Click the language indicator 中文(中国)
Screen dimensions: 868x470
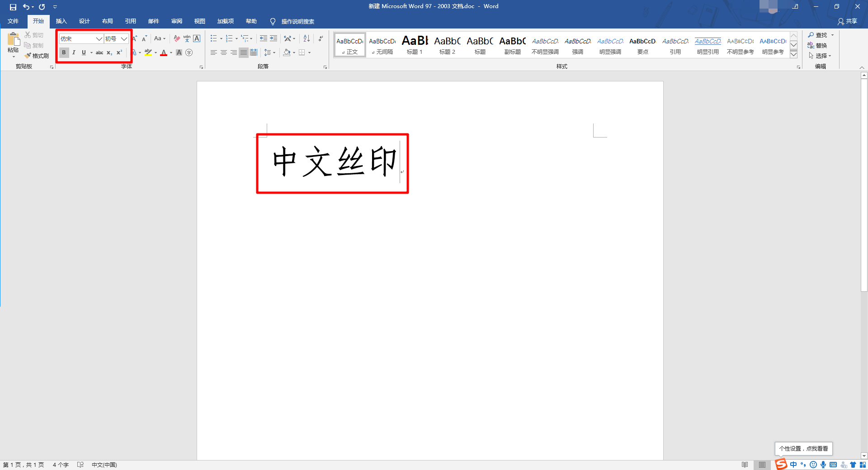click(104, 465)
